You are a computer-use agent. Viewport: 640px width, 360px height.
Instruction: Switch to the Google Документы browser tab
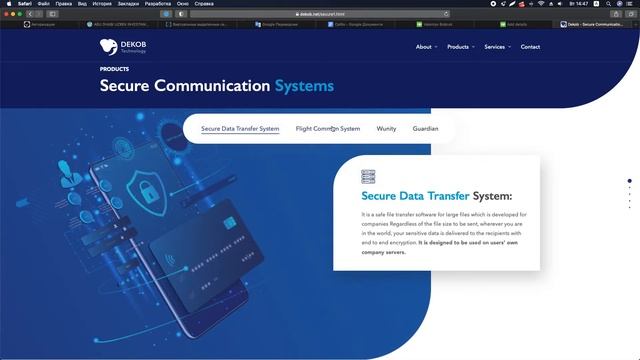355,24
